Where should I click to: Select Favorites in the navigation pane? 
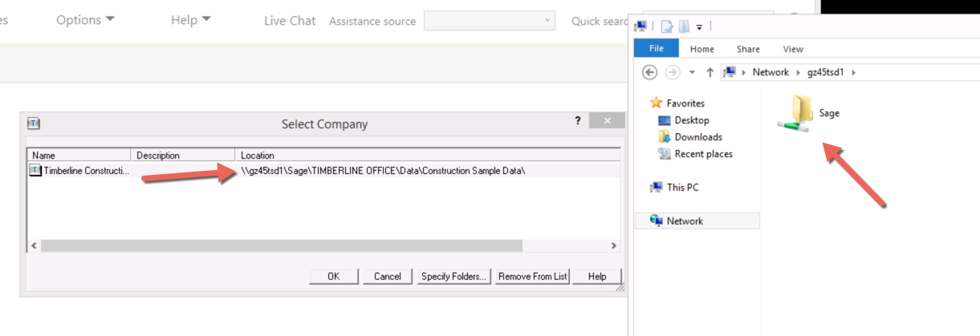pyautogui.click(x=685, y=103)
